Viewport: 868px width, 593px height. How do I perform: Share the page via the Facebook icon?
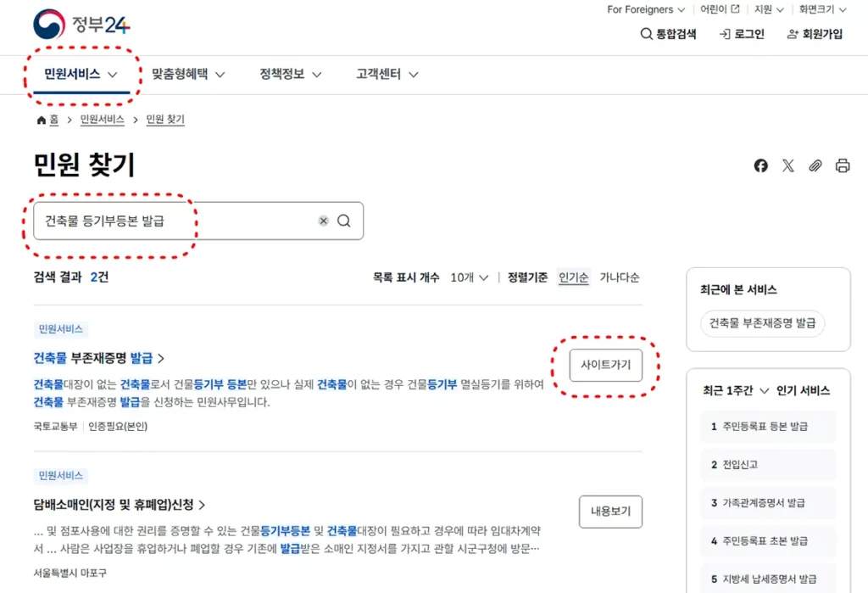click(760, 165)
